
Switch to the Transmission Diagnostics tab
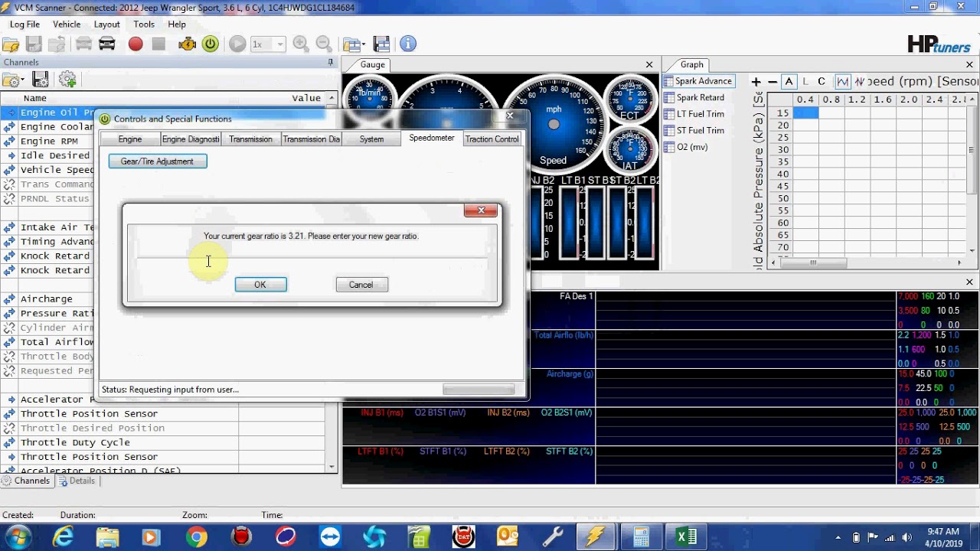[312, 139]
